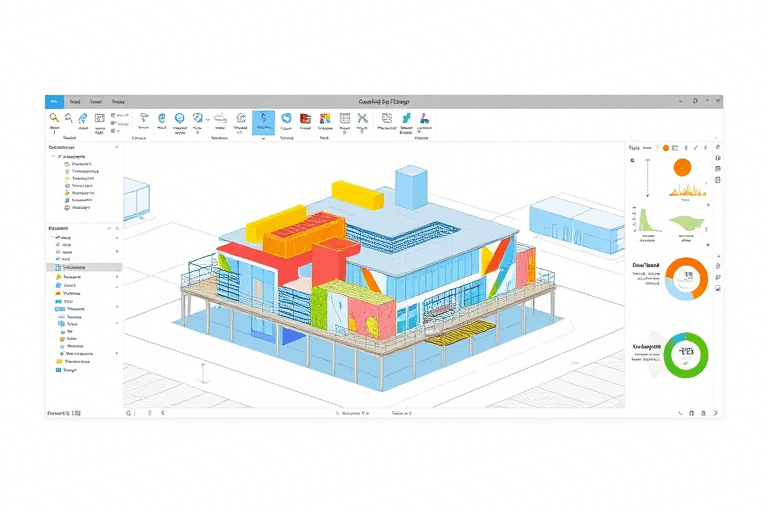
Task: Switch to the second ribbon tab
Action: [75, 101]
